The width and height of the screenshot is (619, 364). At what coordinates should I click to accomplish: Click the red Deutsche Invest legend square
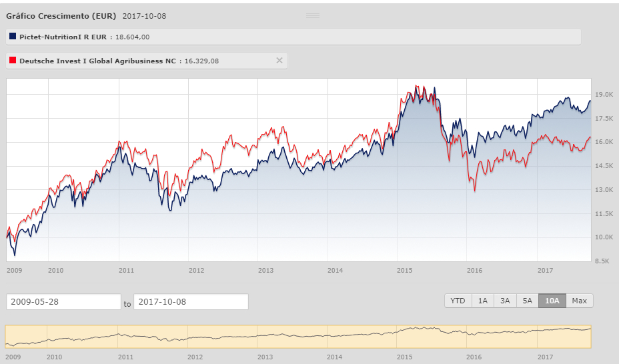click(x=12, y=61)
